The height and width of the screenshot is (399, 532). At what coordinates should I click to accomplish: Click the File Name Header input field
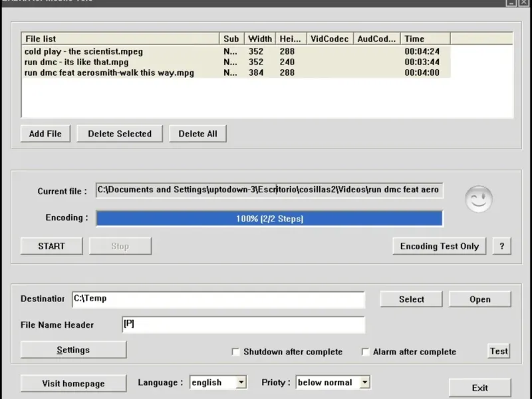243,325
